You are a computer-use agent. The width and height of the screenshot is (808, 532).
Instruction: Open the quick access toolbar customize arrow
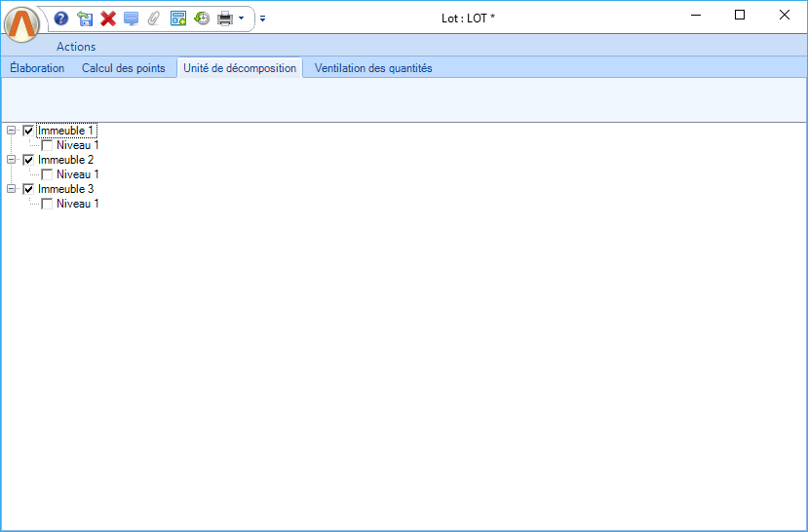pyautogui.click(x=262, y=18)
